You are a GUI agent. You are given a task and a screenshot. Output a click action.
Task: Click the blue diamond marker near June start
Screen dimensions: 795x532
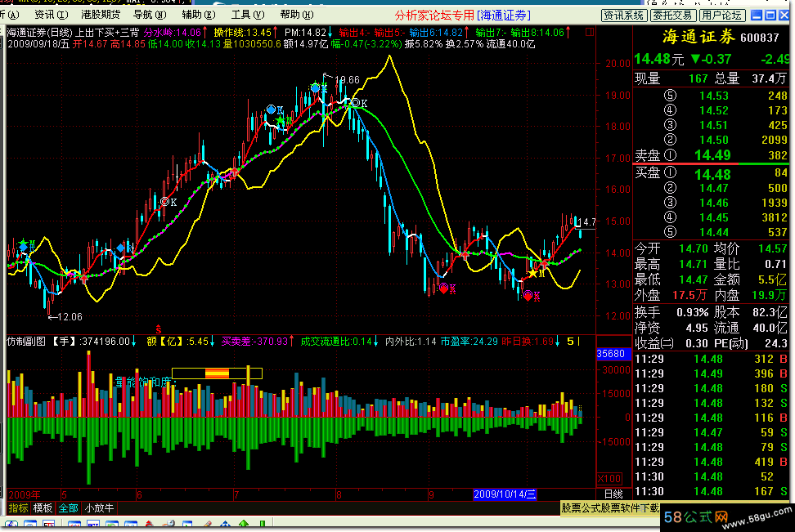[121, 248]
